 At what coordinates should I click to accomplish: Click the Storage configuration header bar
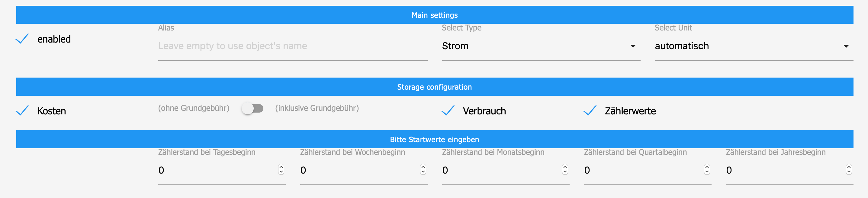tap(434, 87)
